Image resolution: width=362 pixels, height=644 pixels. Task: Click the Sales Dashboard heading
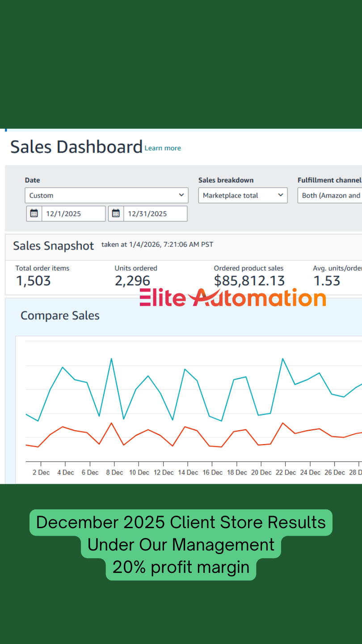click(76, 147)
